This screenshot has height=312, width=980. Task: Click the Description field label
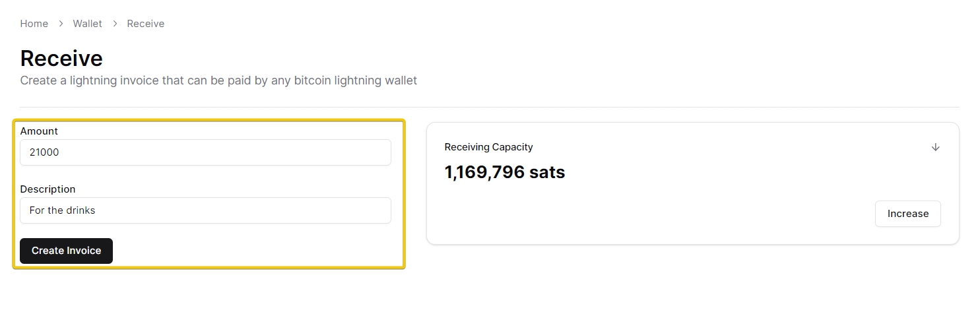coord(48,189)
